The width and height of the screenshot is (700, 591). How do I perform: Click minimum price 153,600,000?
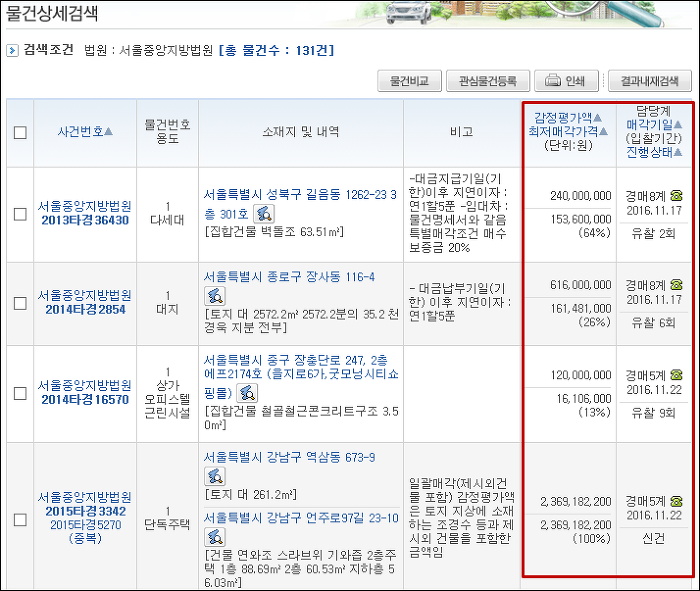coord(580,219)
